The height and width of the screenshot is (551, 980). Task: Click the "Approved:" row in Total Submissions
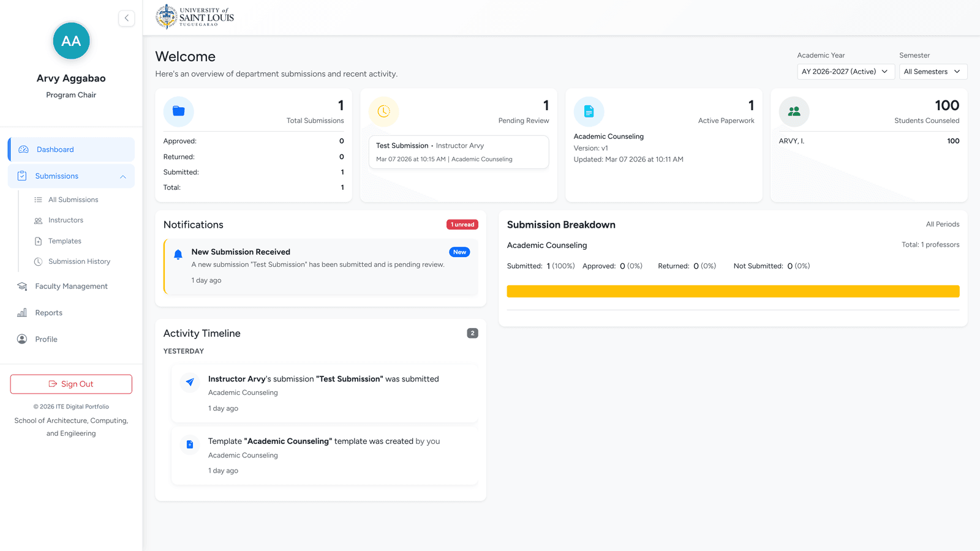point(254,141)
